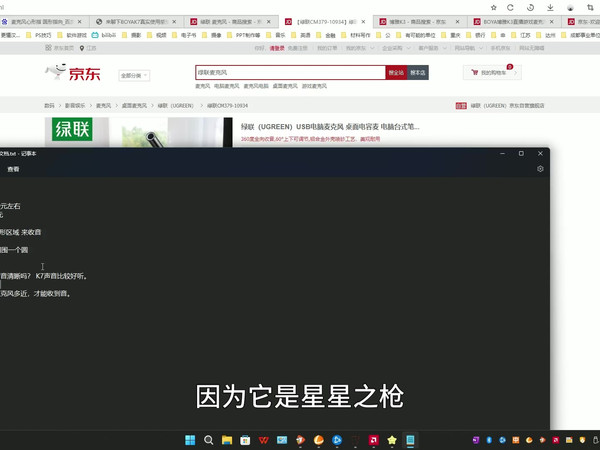
Task: Click the Notepad line 'K7声音比较好听'
Action: (61, 276)
